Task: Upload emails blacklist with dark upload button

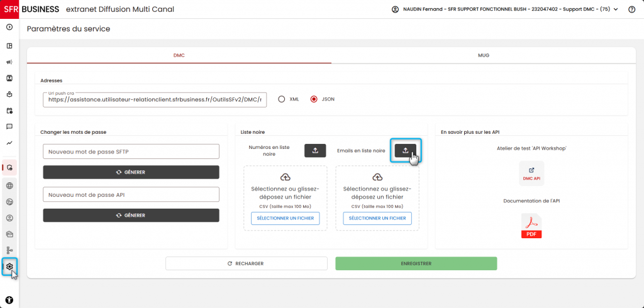Action: click(406, 151)
